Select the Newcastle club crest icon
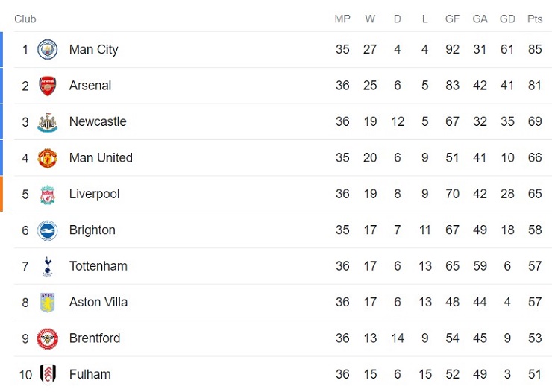This screenshot has width=552, height=392. click(48, 122)
